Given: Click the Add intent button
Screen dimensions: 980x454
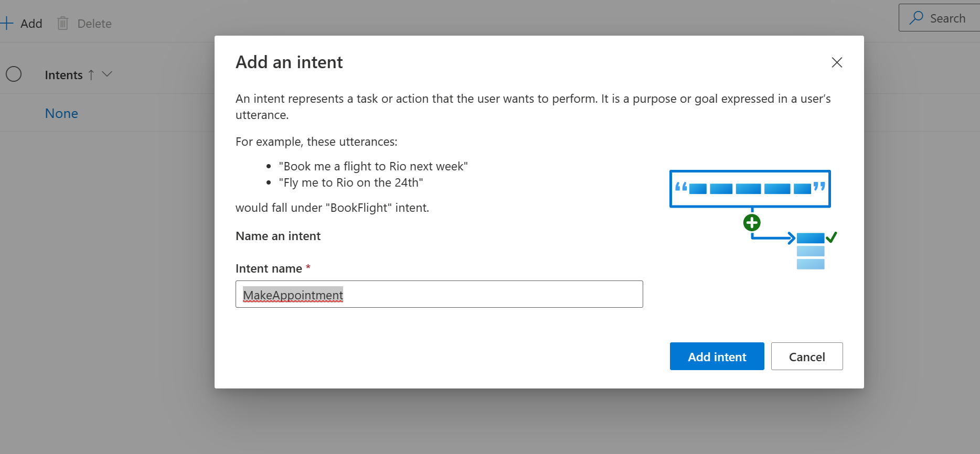Looking at the screenshot, I should pyautogui.click(x=717, y=356).
